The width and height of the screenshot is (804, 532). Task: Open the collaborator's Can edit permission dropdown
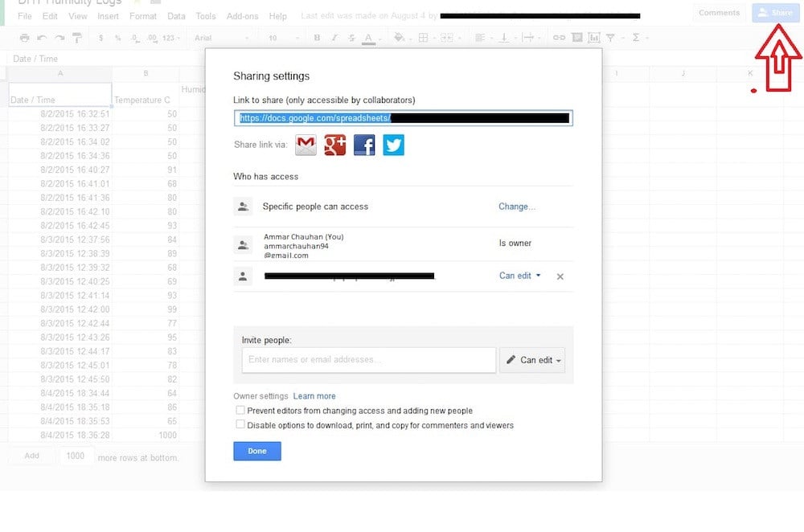pos(519,276)
